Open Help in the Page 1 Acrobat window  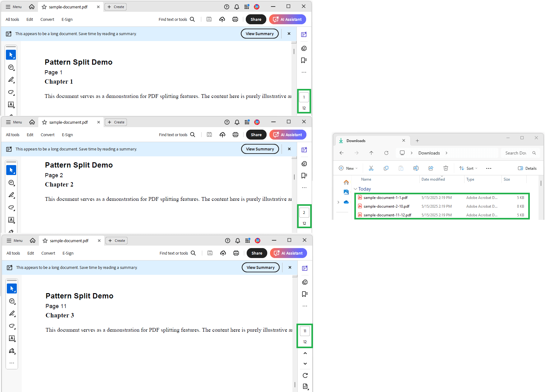click(227, 7)
